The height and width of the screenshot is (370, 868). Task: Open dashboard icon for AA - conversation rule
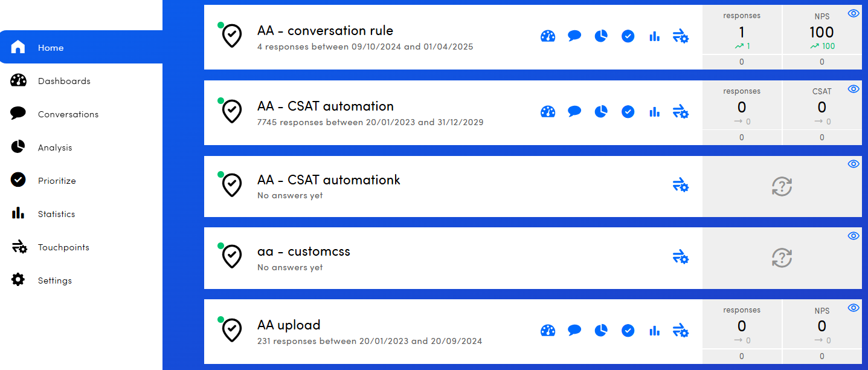tap(548, 36)
